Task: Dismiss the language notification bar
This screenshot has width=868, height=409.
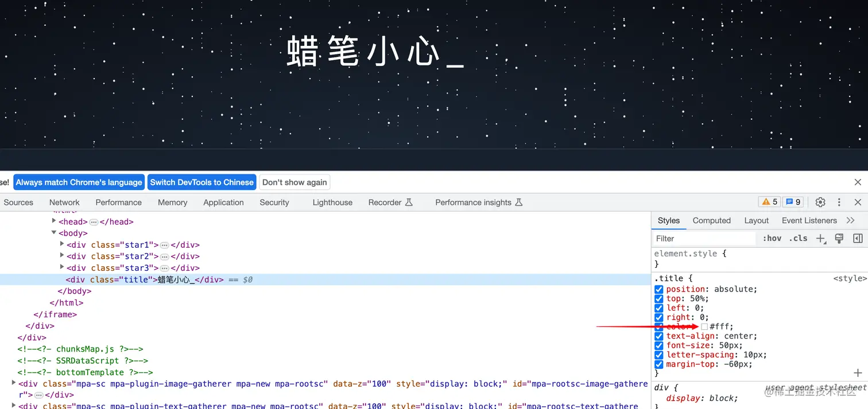Action: [x=858, y=182]
